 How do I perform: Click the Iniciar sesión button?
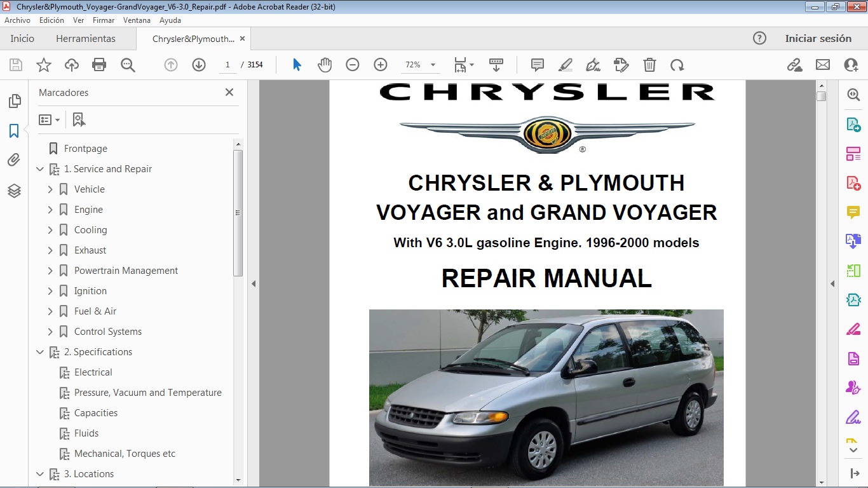(818, 38)
